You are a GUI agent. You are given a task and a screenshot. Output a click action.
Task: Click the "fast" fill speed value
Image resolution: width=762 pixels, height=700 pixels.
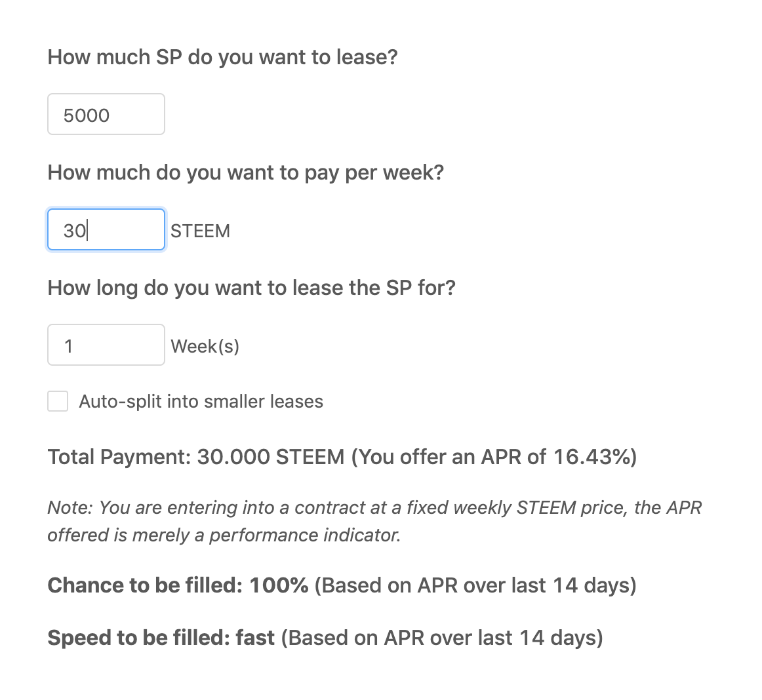pos(255,637)
